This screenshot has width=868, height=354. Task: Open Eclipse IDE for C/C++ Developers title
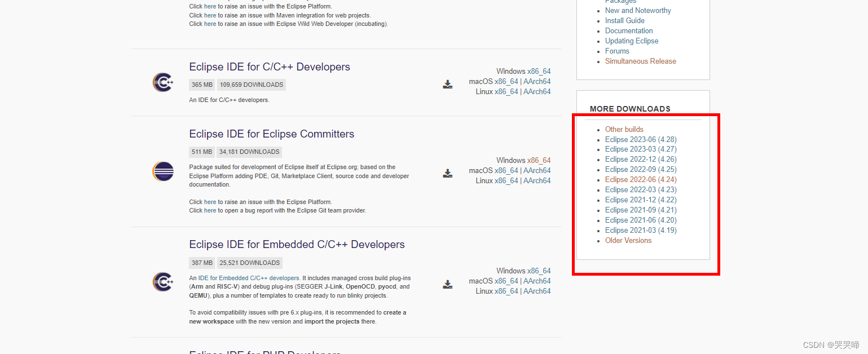(270, 67)
